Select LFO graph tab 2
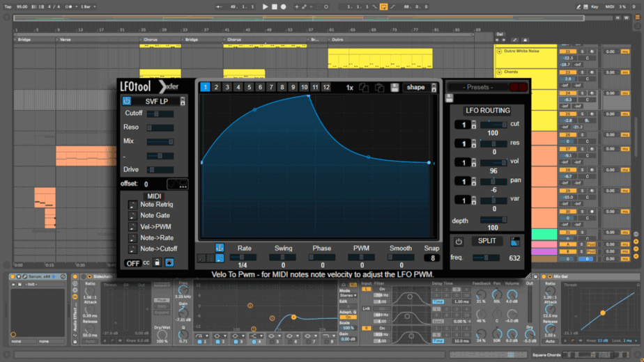Image resolution: width=644 pixels, height=362 pixels. click(x=216, y=87)
